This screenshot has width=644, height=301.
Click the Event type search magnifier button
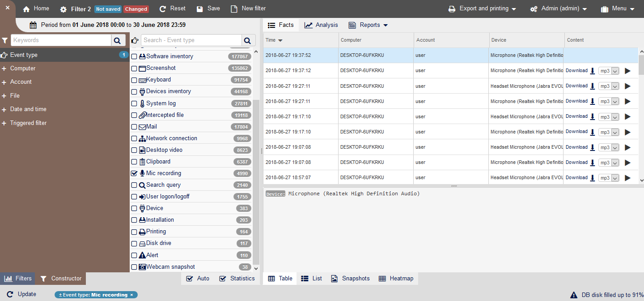tap(248, 40)
